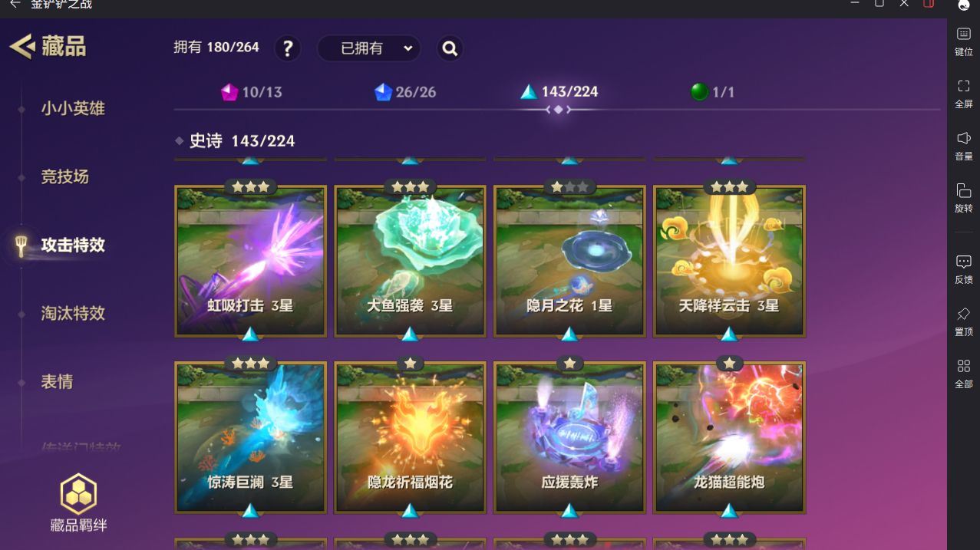Go back using 藏品 chevron arrow
This screenshot has width=980, height=550.
[x=22, y=46]
